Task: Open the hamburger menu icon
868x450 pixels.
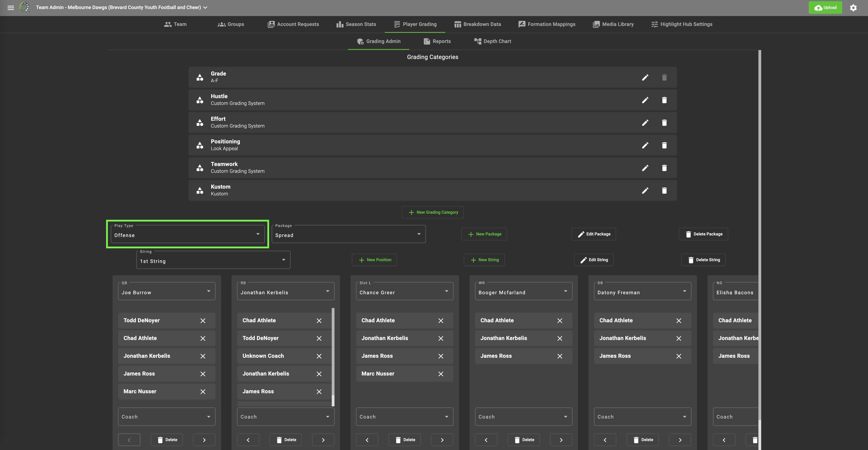Action: [x=11, y=7]
